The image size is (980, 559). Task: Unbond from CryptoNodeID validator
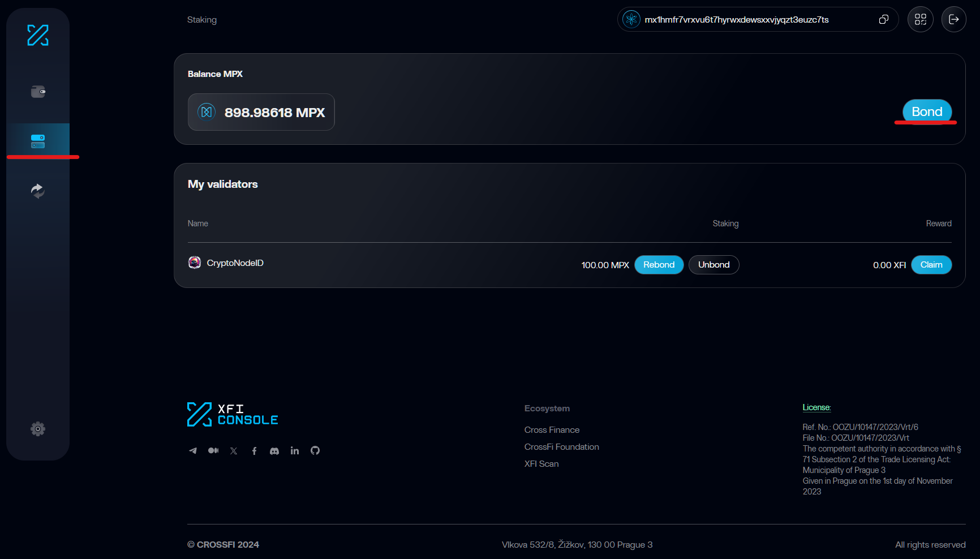713,265
